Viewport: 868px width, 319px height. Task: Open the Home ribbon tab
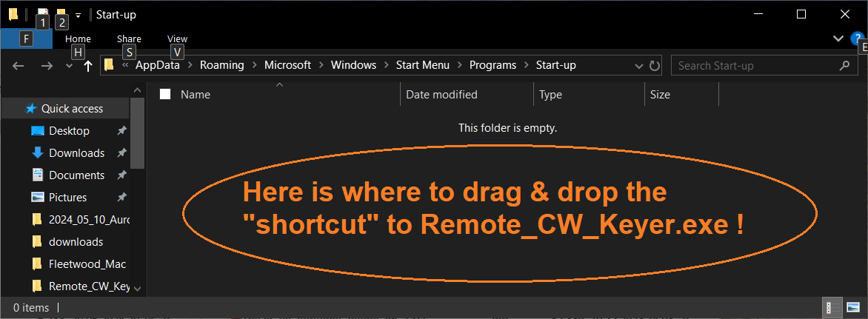[78, 38]
